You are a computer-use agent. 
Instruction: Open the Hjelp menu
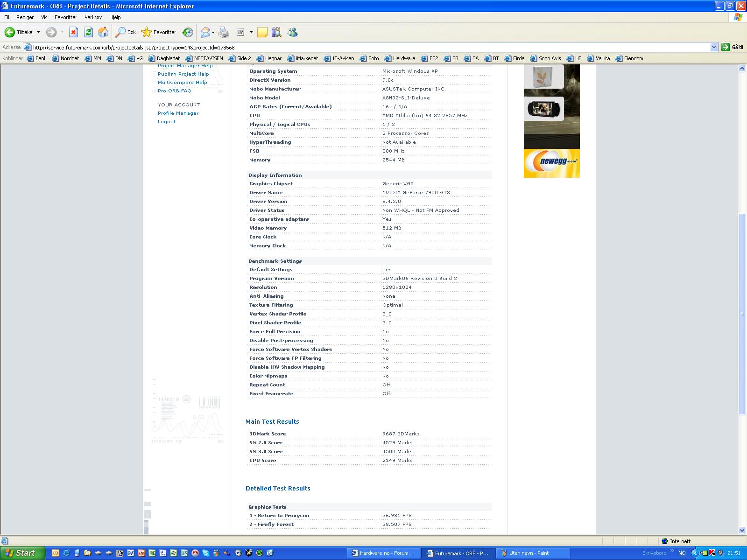tap(115, 17)
